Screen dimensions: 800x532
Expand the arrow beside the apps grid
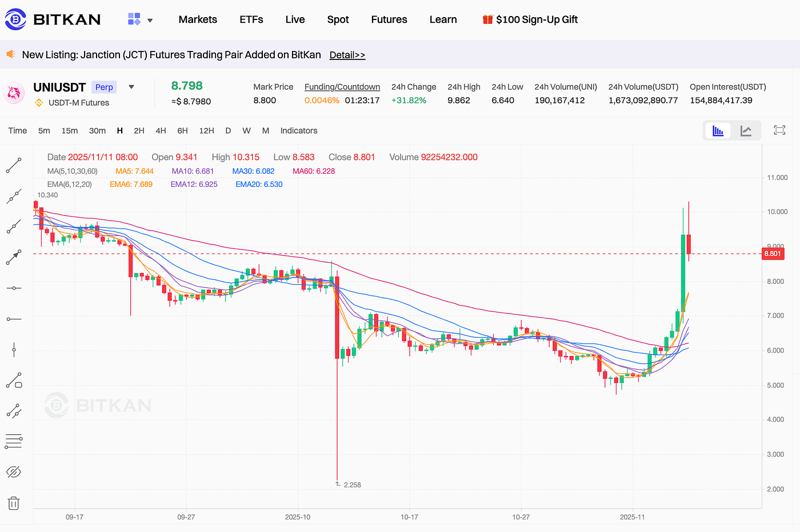tap(150, 21)
